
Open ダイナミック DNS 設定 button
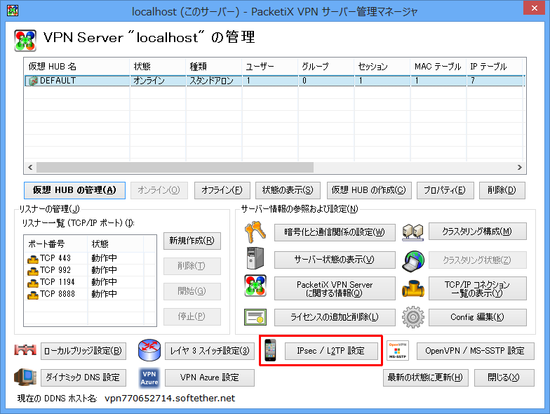coord(83,378)
